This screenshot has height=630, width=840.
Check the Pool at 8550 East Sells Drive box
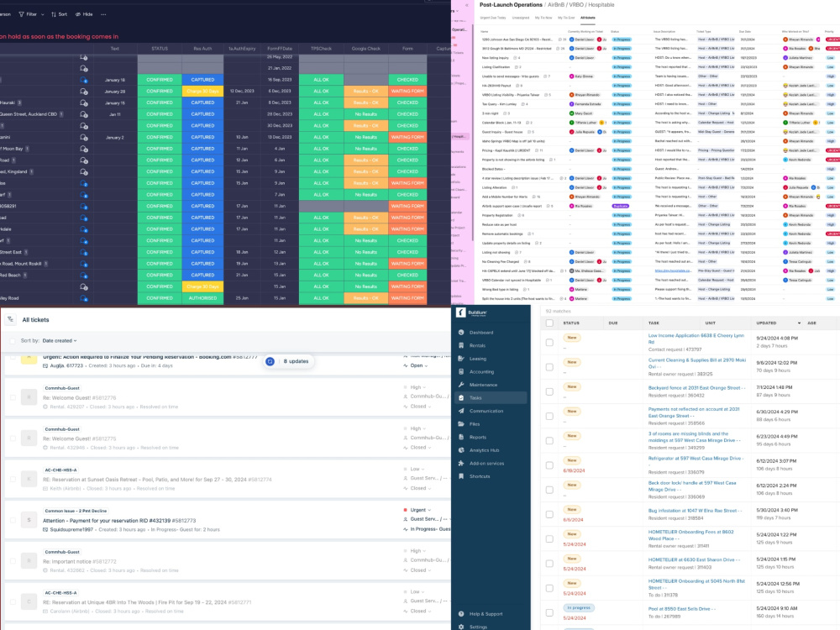(x=549, y=612)
